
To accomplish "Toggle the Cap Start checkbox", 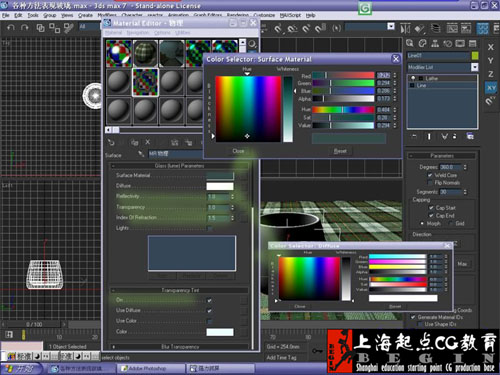I will click(431, 208).
